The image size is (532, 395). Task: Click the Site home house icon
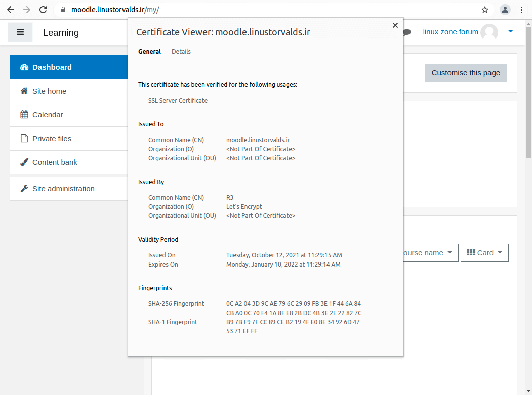point(24,91)
